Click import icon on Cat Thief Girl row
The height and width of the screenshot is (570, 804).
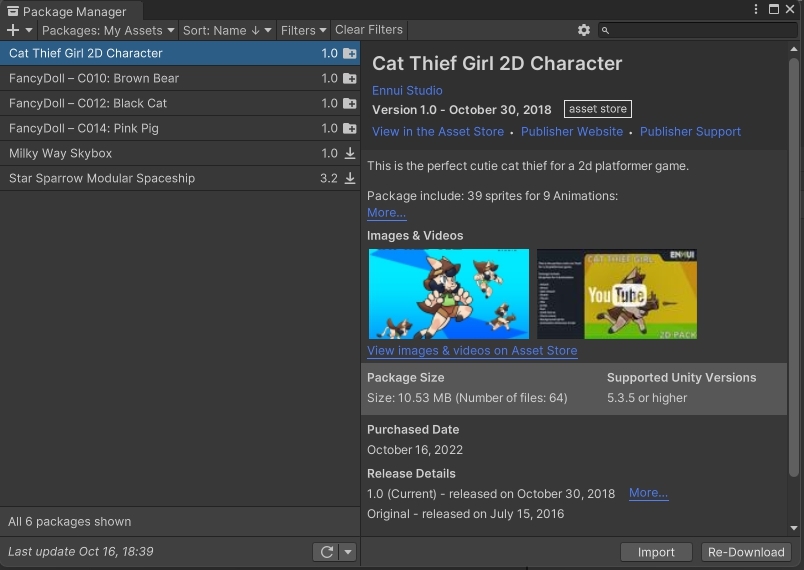pos(350,53)
